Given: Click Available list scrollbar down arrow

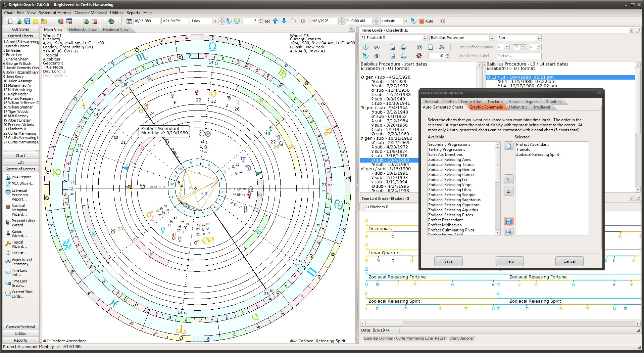Looking at the screenshot, I should (x=497, y=232).
